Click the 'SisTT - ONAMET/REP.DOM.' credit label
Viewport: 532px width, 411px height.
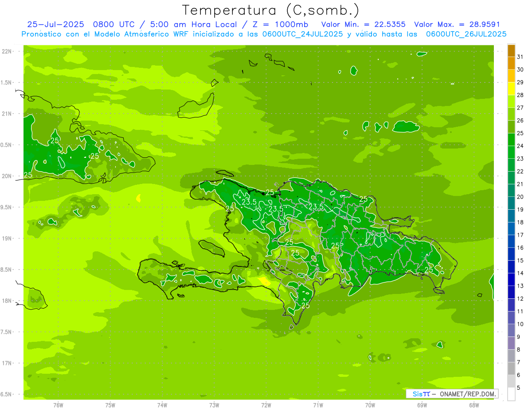tap(452, 394)
